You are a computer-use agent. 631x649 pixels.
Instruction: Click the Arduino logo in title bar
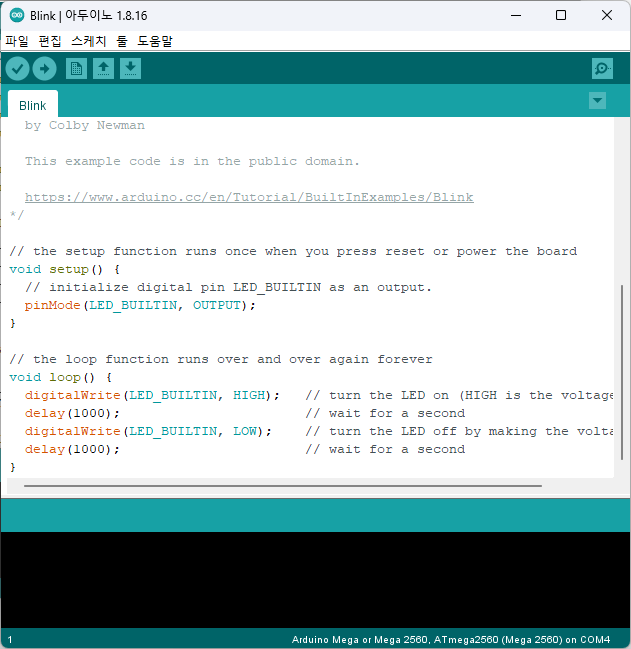pos(17,15)
